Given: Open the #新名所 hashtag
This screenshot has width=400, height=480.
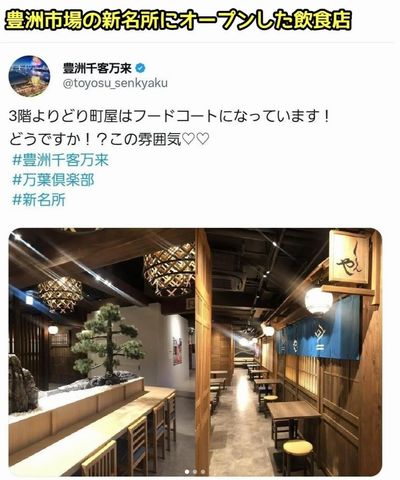Looking at the screenshot, I should [x=39, y=200].
